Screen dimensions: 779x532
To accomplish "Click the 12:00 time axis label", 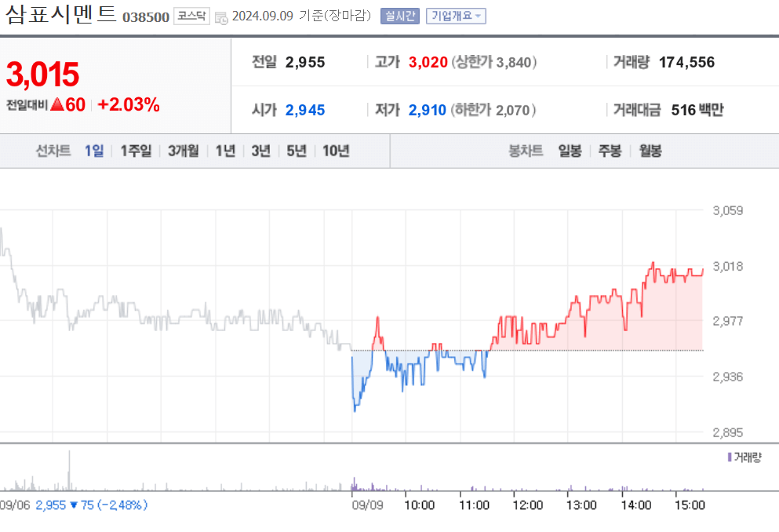I will click(x=528, y=505).
